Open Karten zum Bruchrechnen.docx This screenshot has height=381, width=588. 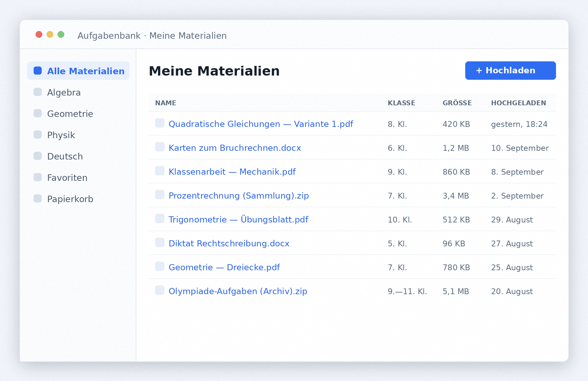235,148
